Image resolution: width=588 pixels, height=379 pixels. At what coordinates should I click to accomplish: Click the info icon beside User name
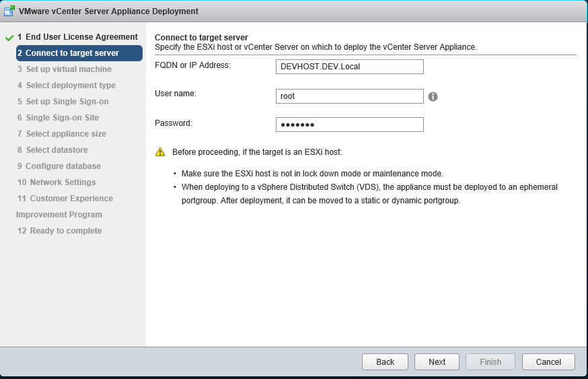[433, 97]
